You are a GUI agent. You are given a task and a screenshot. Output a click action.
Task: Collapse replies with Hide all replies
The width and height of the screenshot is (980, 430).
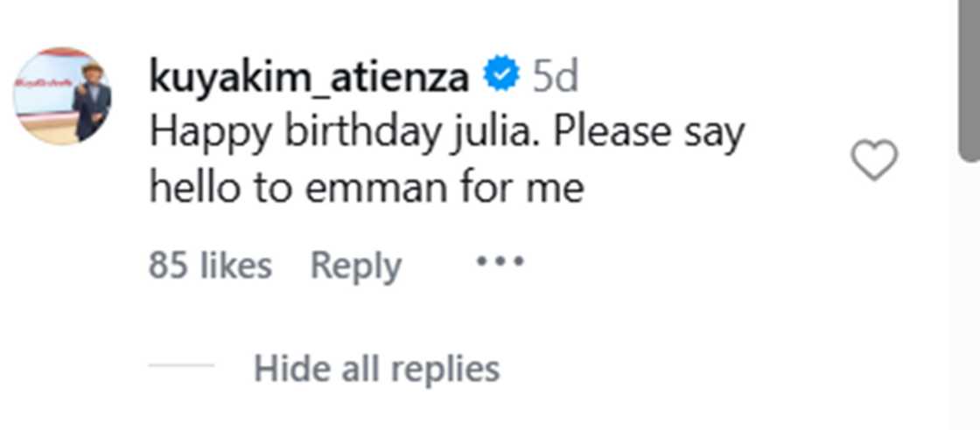[x=376, y=368]
